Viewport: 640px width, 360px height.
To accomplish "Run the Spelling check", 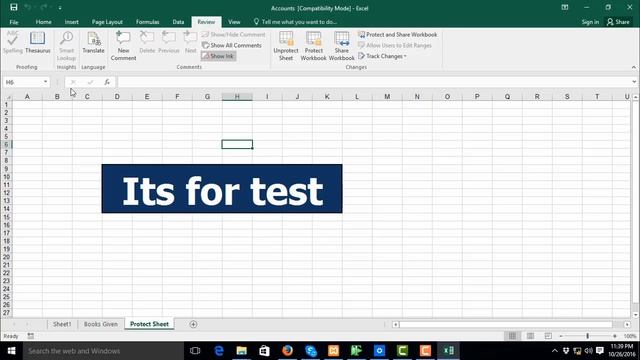I will [12, 42].
